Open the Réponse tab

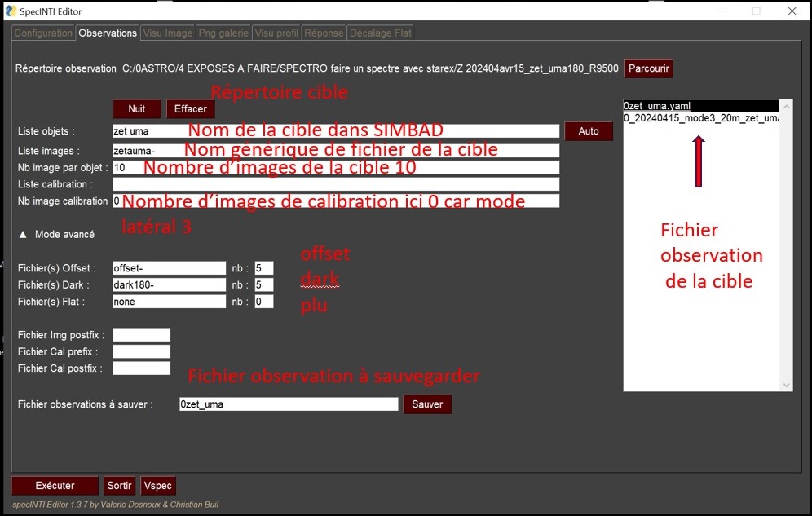(x=324, y=33)
